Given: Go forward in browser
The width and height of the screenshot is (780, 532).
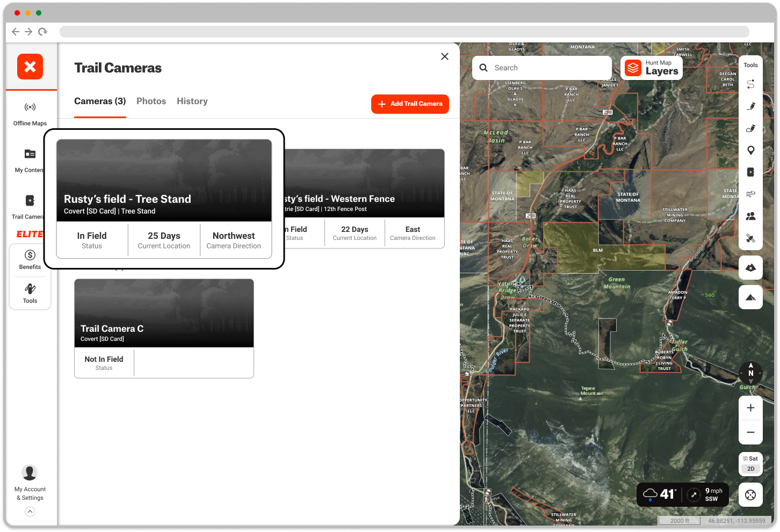Looking at the screenshot, I should pos(28,32).
